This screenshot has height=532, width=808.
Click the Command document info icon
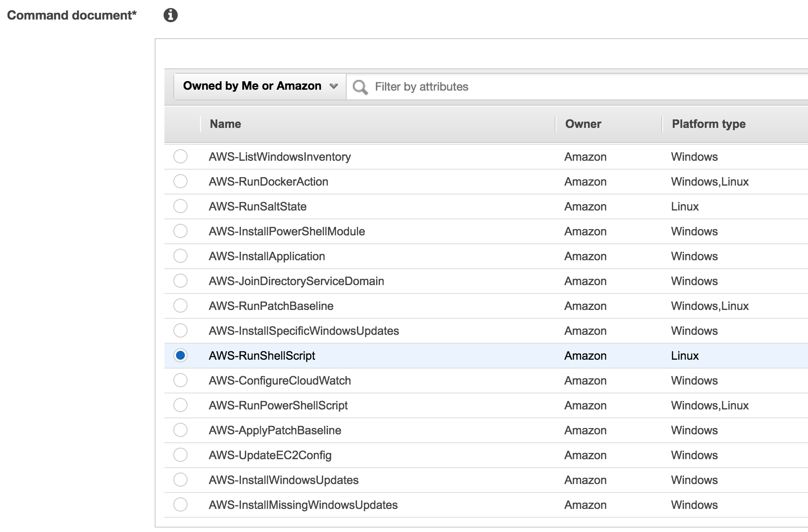pyautogui.click(x=171, y=15)
